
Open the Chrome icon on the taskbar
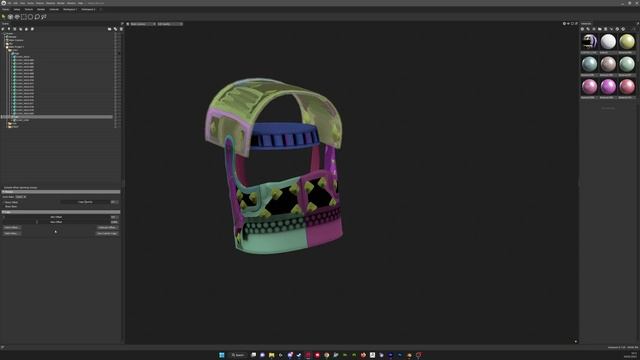point(327,355)
